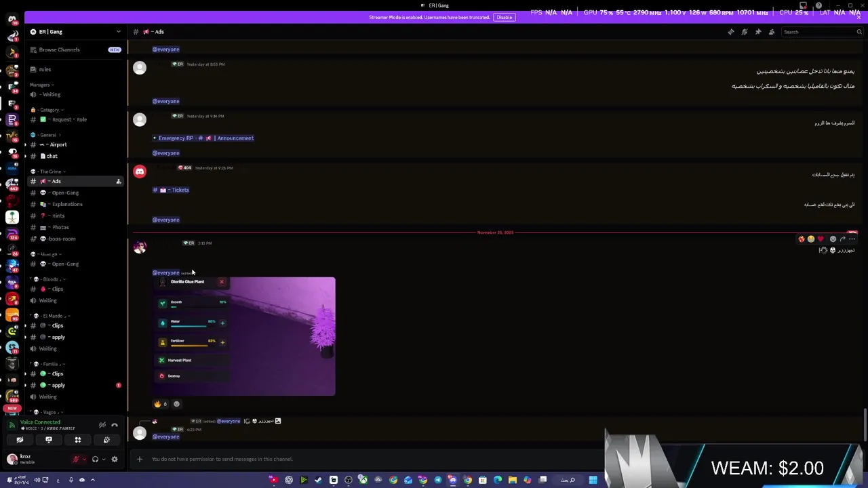The image size is (868, 488).
Task: Toggle member list visibility
Action: coord(771,32)
